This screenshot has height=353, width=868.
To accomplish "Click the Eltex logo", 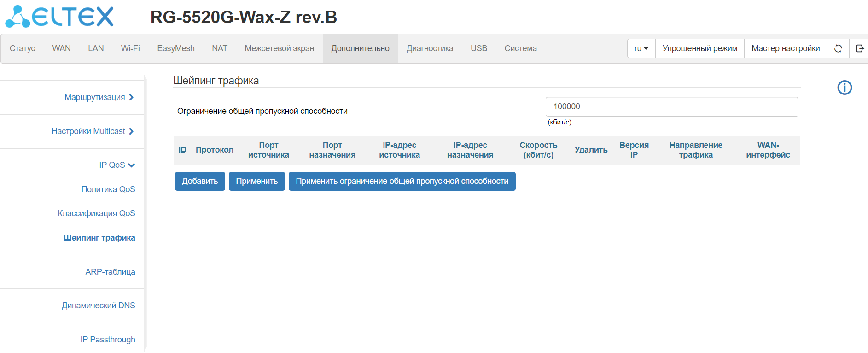I will (x=59, y=17).
